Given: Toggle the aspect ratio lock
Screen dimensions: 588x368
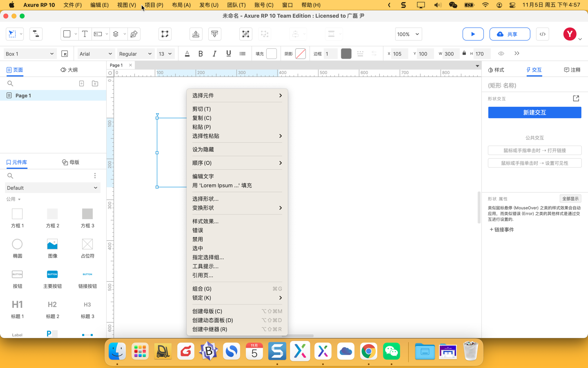Looking at the screenshot, I should point(464,53).
